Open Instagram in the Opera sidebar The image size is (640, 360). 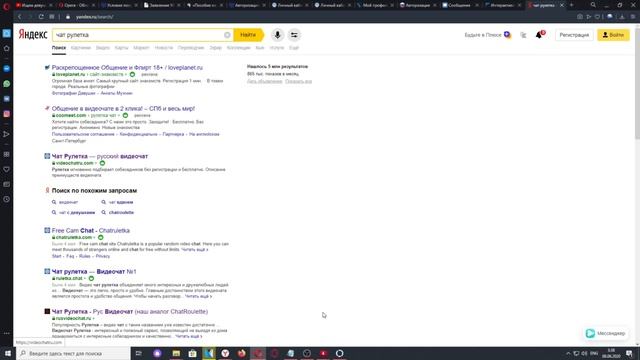pyautogui.click(x=7, y=114)
